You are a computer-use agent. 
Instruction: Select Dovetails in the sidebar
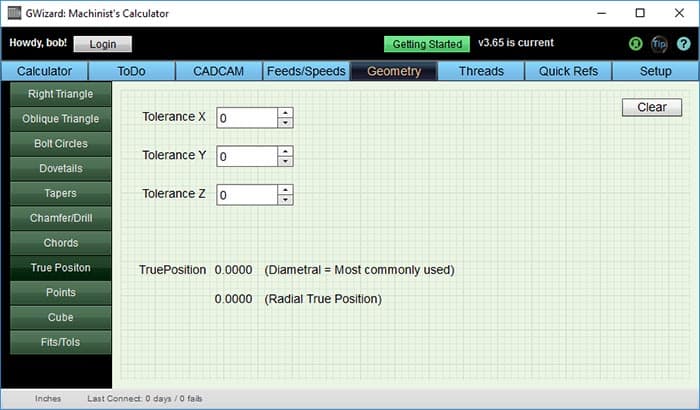click(x=61, y=168)
